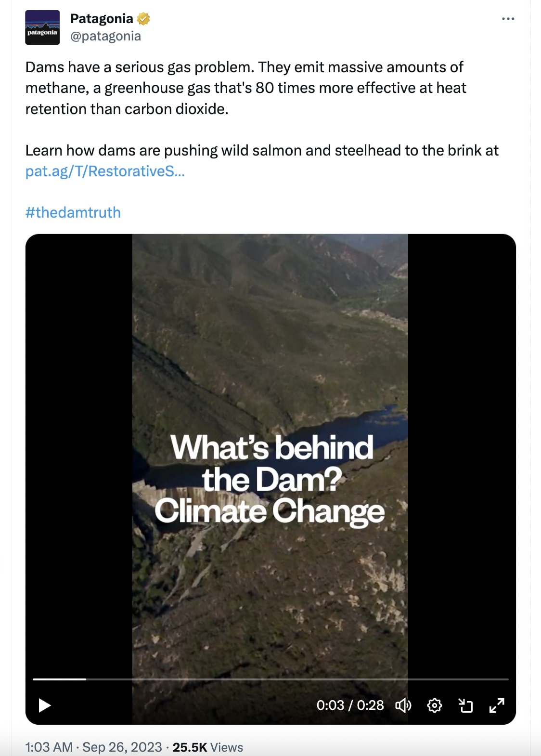Click the Patagonia logo profile avatar

(42, 27)
